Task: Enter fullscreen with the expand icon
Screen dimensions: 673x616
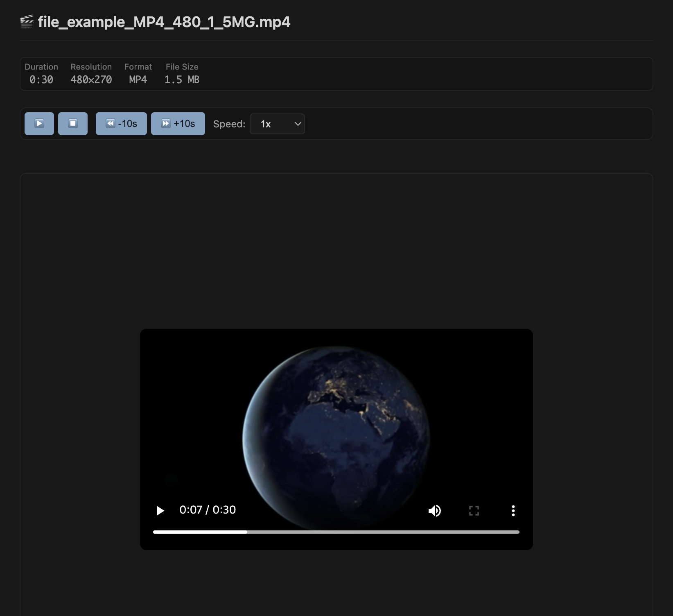Action: (474, 510)
